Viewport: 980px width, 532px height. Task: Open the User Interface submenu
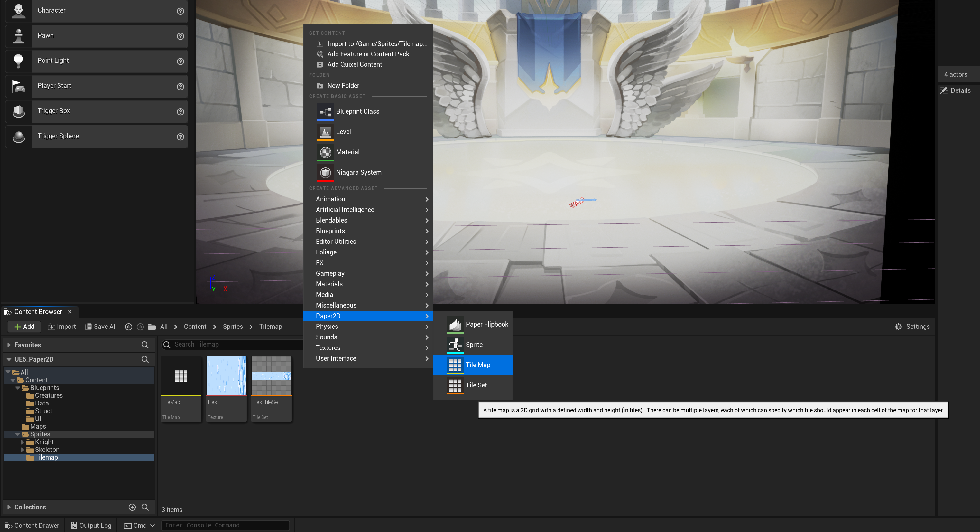pyautogui.click(x=368, y=359)
